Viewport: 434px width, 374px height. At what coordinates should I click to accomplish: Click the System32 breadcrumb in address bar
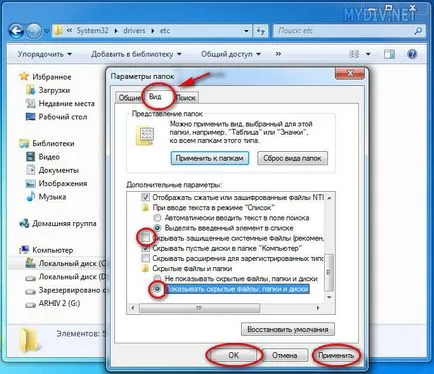(92, 31)
